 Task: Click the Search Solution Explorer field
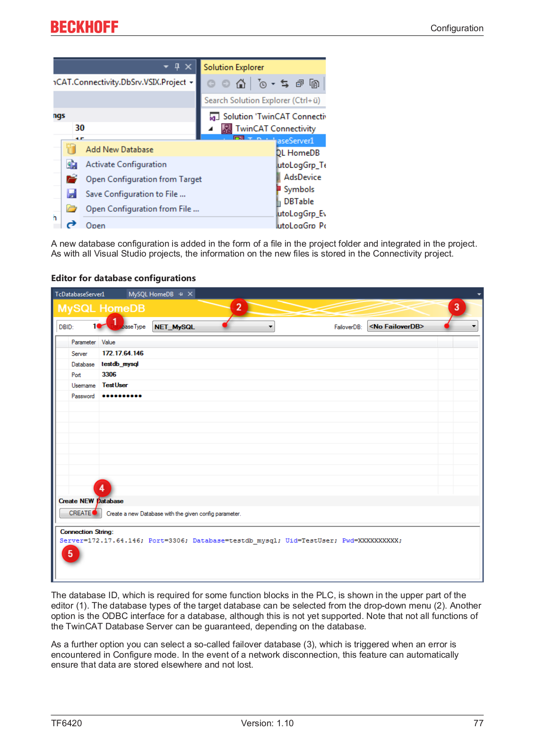(263, 100)
